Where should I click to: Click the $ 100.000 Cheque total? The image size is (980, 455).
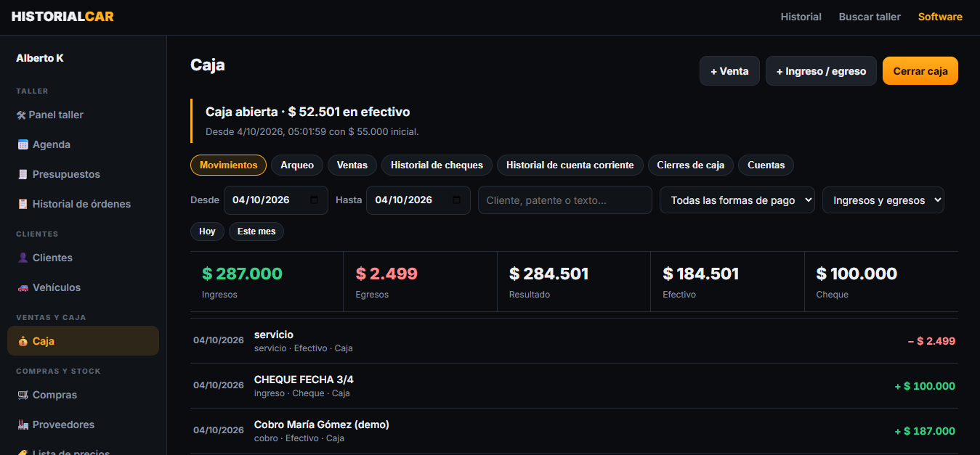point(857,274)
